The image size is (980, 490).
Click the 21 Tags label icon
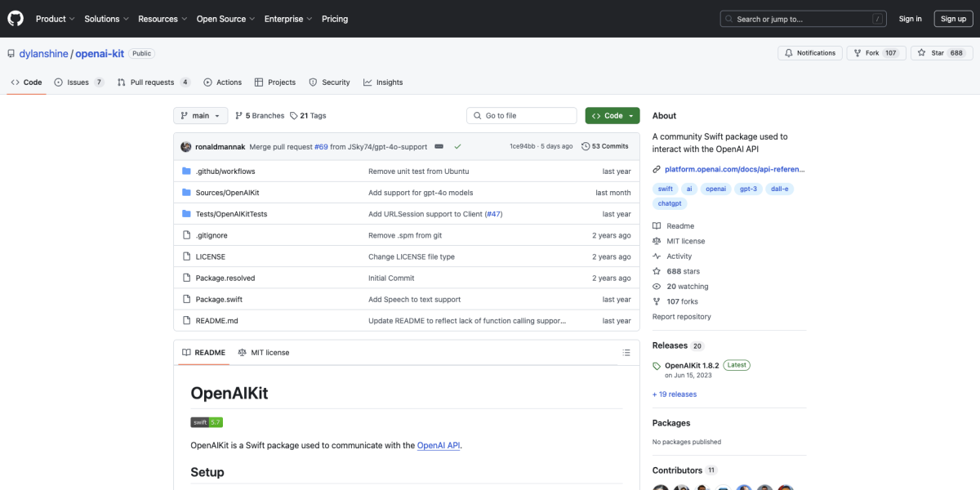[x=296, y=115]
